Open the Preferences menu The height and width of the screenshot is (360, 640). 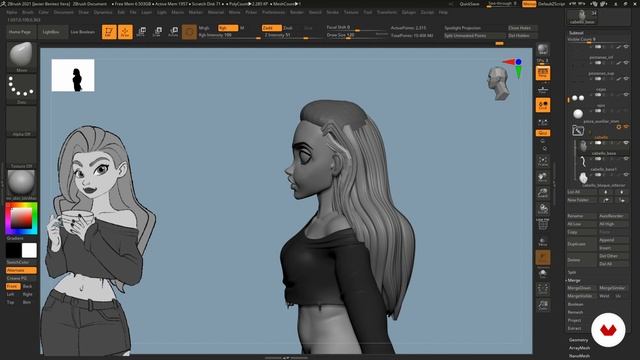coord(273,12)
